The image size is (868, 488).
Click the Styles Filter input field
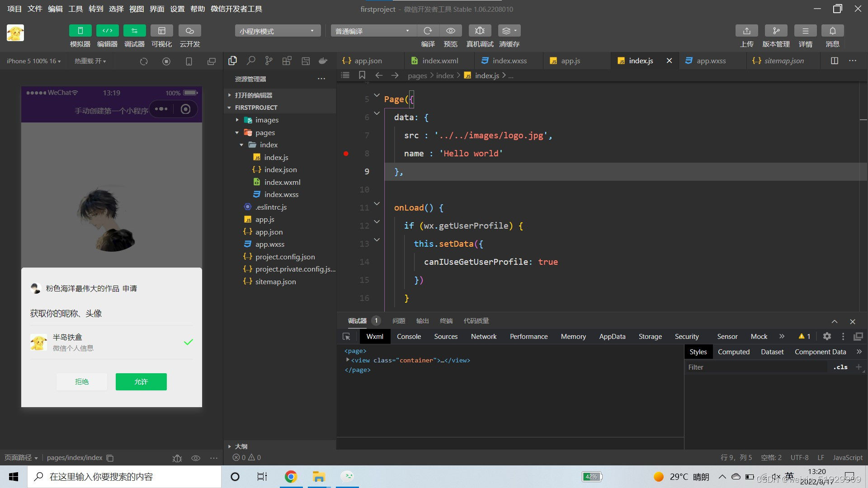click(755, 367)
